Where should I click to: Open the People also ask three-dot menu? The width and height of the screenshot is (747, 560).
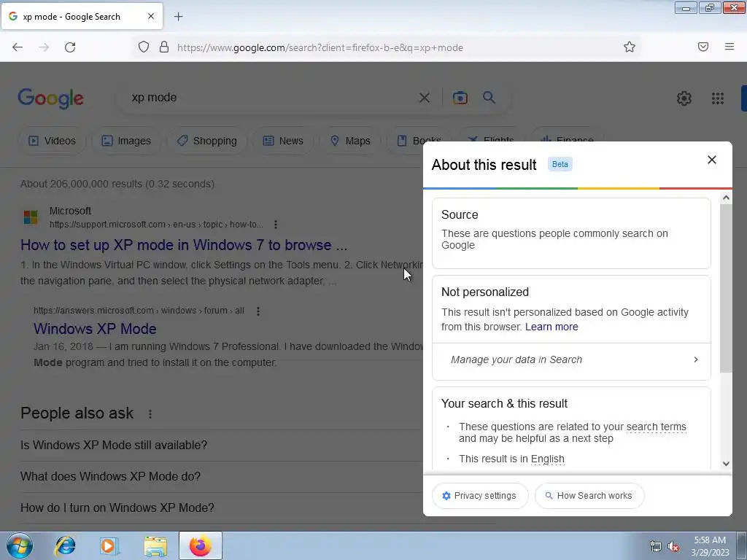(150, 414)
